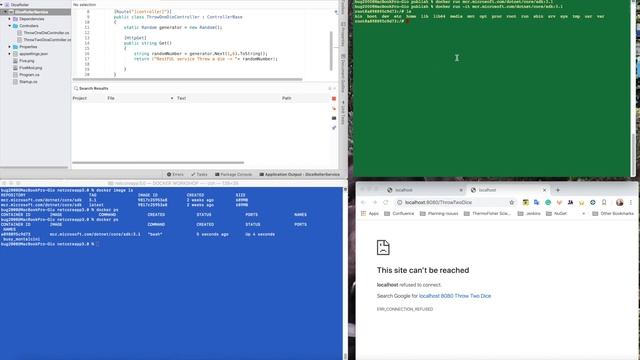Sort search results by Path column

287,98
